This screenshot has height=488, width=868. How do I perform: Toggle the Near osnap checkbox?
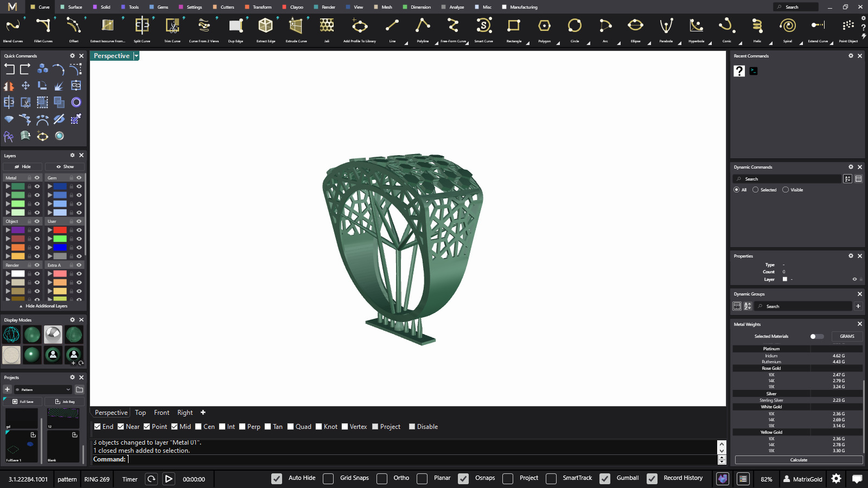[121, 427]
